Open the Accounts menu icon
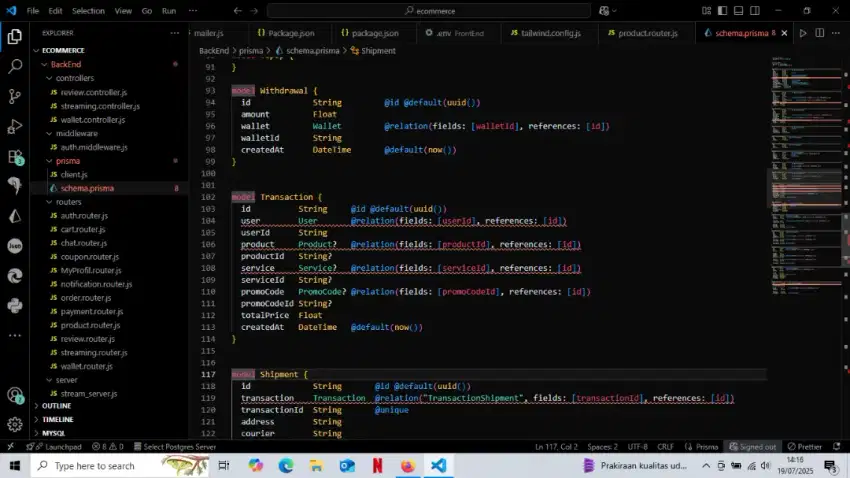Viewport: 850px width, 478px height. (x=15, y=395)
